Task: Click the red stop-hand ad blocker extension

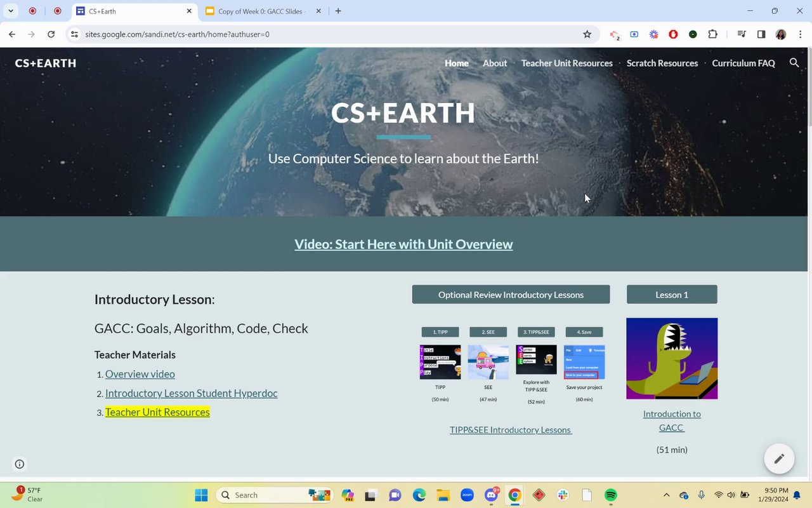Action: (x=673, y=34)
